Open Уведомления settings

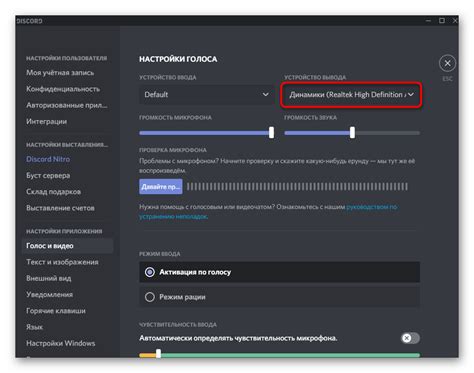tap(49, 295)
